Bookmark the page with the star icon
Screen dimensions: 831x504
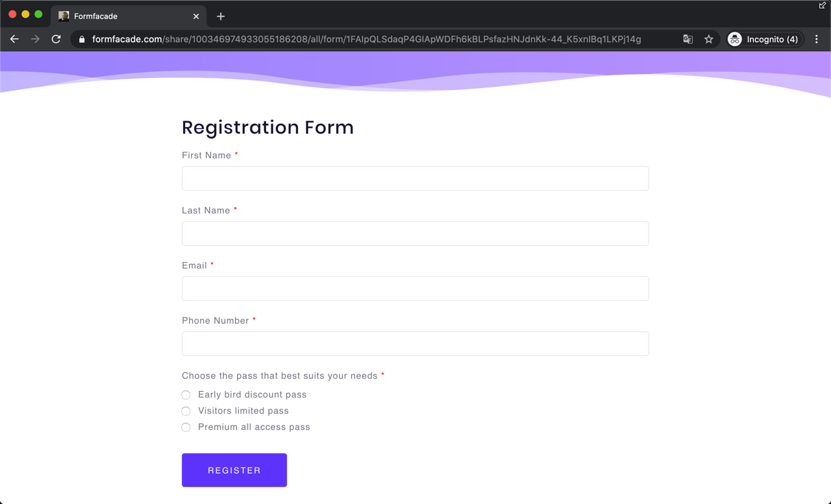tap(709, 39)
